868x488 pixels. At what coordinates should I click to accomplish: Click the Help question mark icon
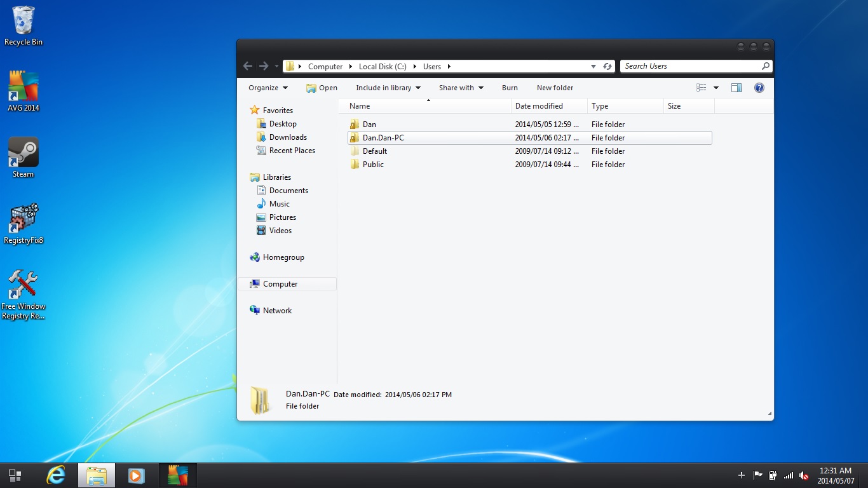(x=759, y=88)
